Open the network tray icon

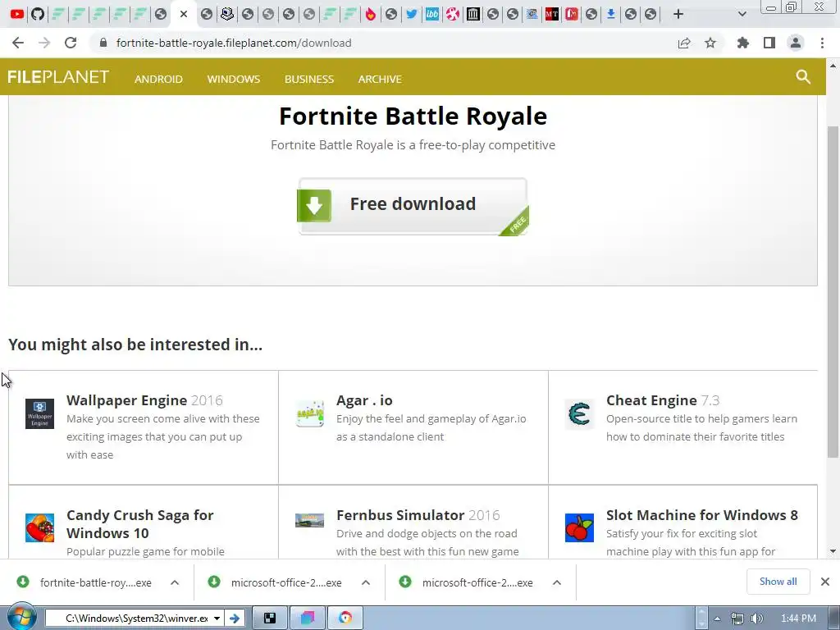point(737,619)
